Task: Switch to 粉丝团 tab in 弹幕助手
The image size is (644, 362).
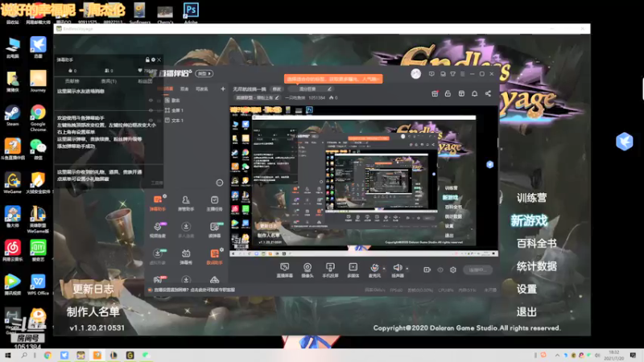Action: point(145,81)
